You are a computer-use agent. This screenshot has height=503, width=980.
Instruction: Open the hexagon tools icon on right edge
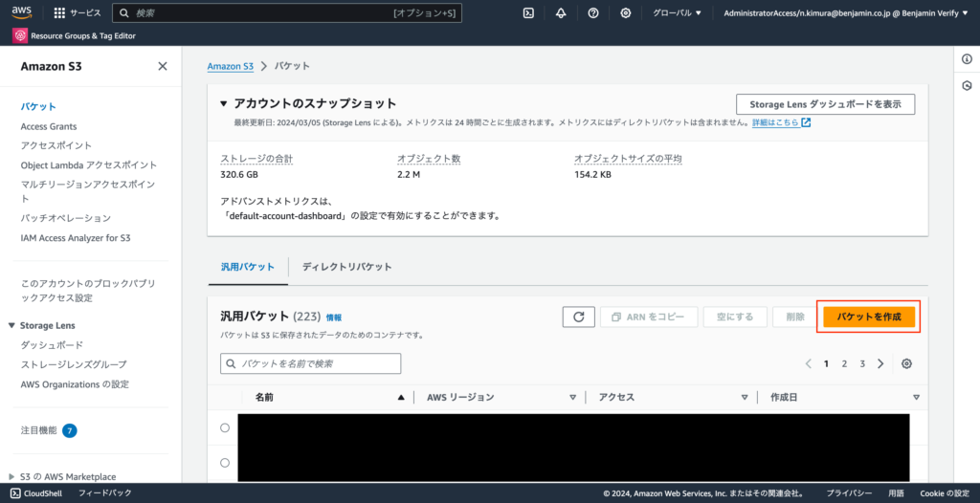[x=967, y=86]
